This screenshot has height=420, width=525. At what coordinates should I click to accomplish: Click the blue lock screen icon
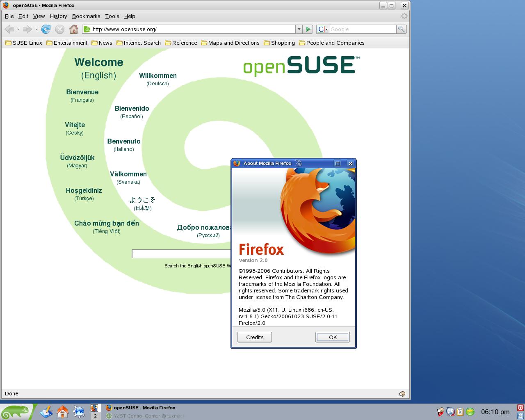pos(520,415)
